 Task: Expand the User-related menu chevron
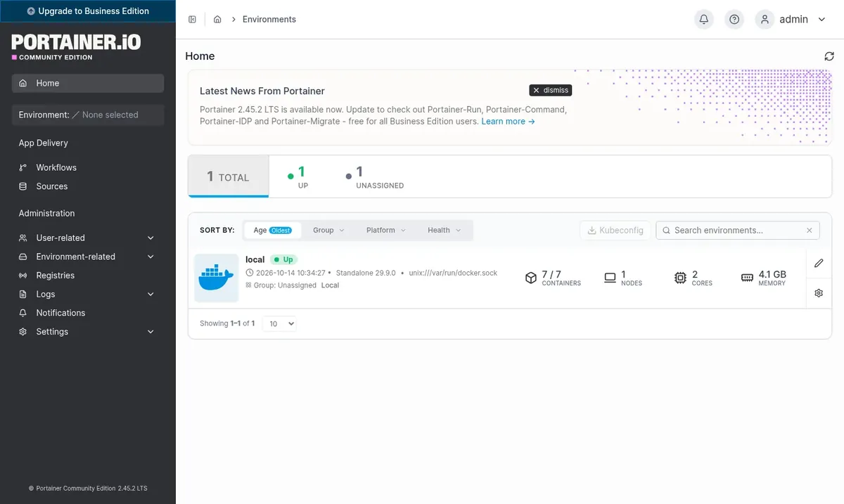pyautogui.click(x=151, y=238)
